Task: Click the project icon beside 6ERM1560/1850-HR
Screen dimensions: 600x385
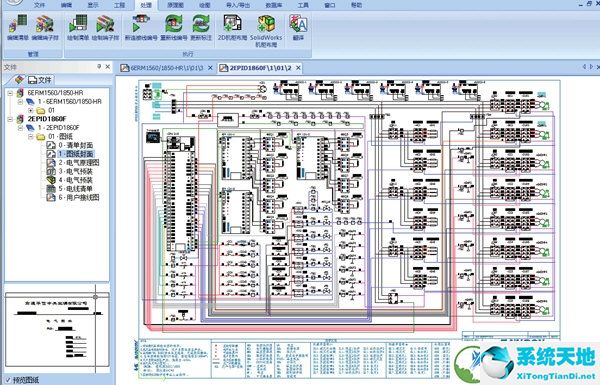Action: [x=20, y=93]
